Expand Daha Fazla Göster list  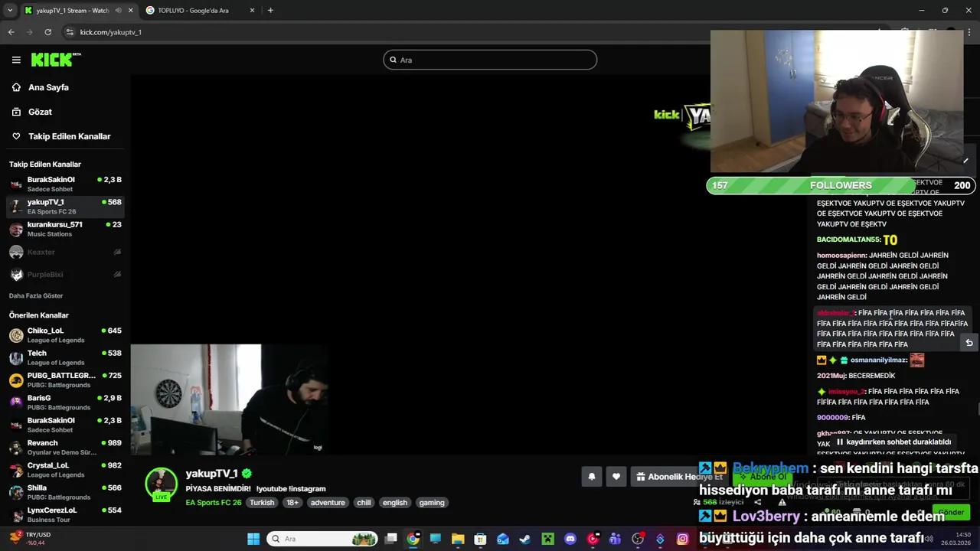tap(36, 295)
